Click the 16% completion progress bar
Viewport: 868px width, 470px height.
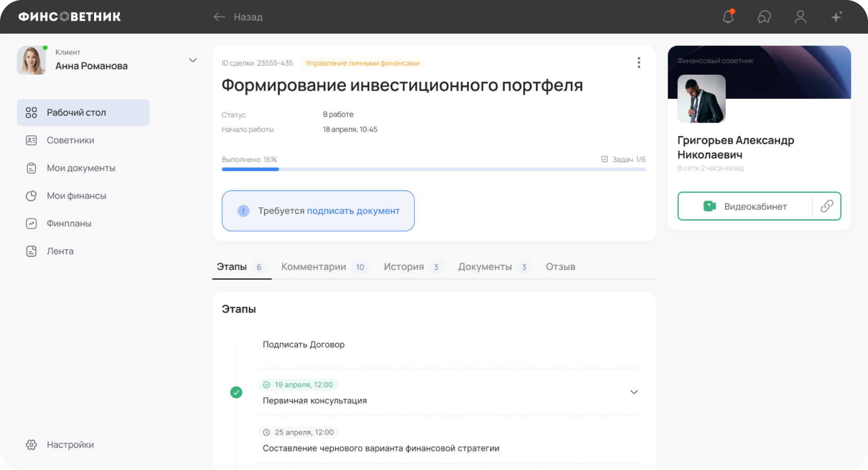tap(434, 169)
